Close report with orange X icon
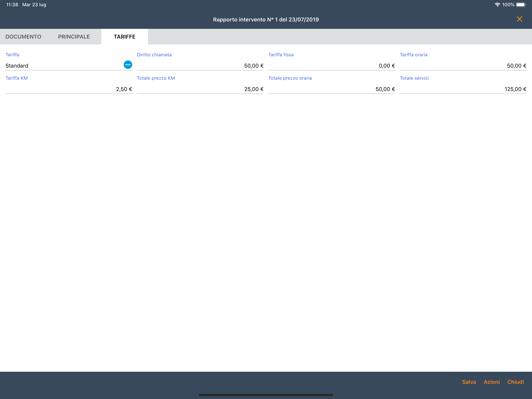This screenshot has height=399, width=532. 519,19
